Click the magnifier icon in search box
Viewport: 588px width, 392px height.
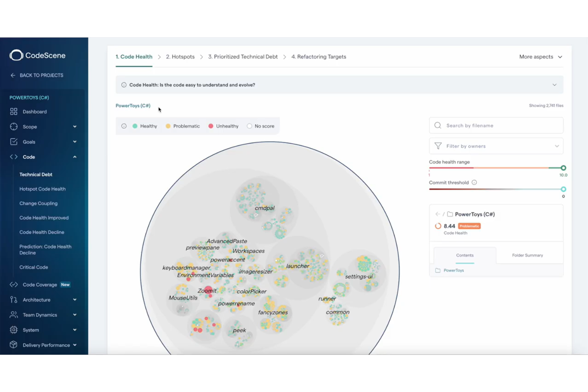[438, 126]
